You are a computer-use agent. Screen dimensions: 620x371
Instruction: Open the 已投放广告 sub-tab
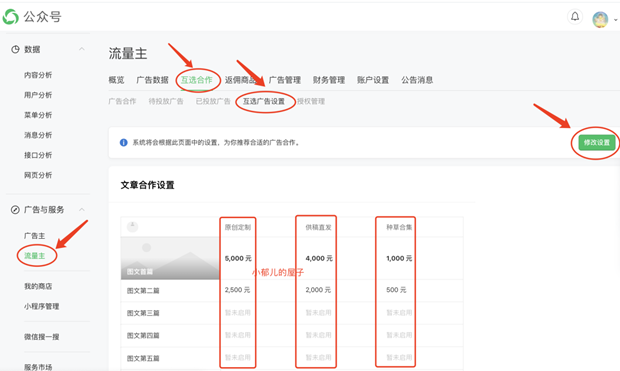pos(213,101)
